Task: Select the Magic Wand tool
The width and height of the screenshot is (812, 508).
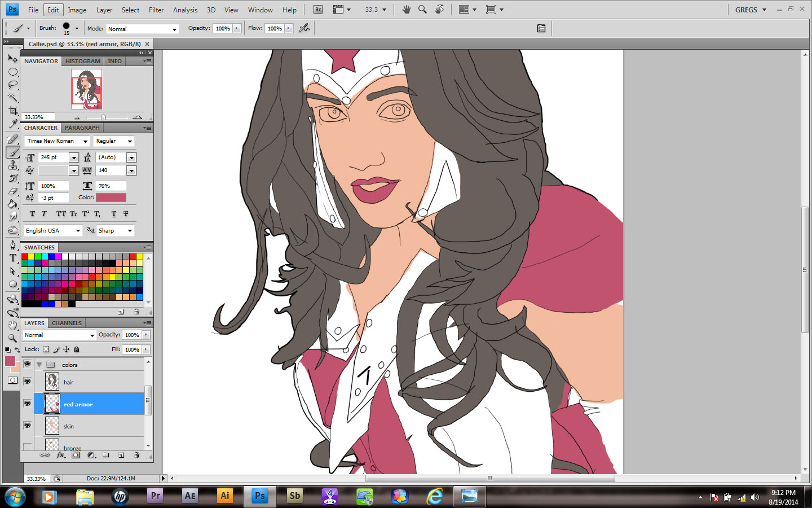Action: tap(13, 98)
